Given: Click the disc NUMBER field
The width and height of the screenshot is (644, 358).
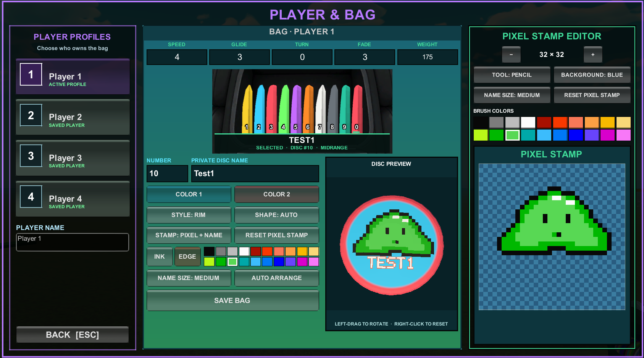Looking at the screenshot, I should tap(167, 174).
